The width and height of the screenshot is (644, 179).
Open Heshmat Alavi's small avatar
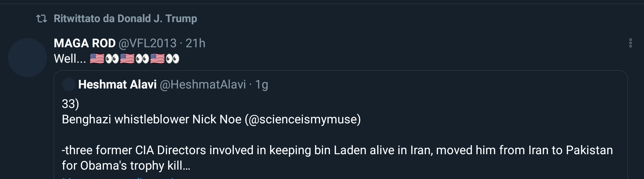click(68, 84)
